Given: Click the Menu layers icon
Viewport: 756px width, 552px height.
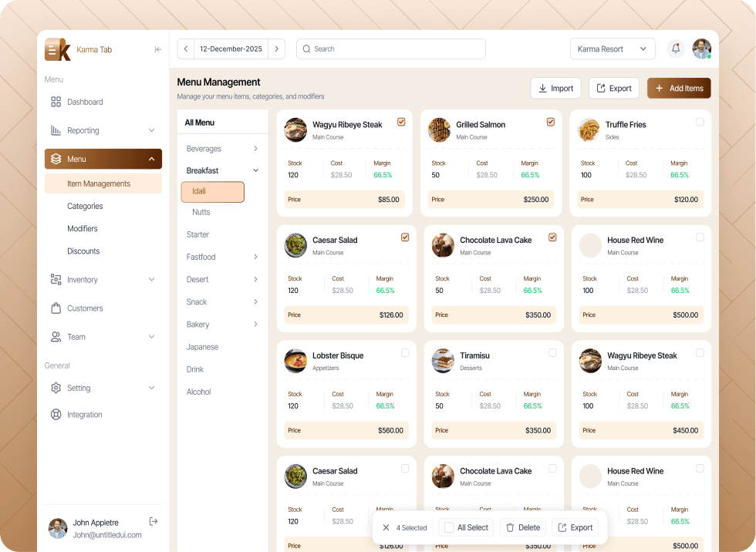Looking at the screenshot, I should click(x=56, y=159).
